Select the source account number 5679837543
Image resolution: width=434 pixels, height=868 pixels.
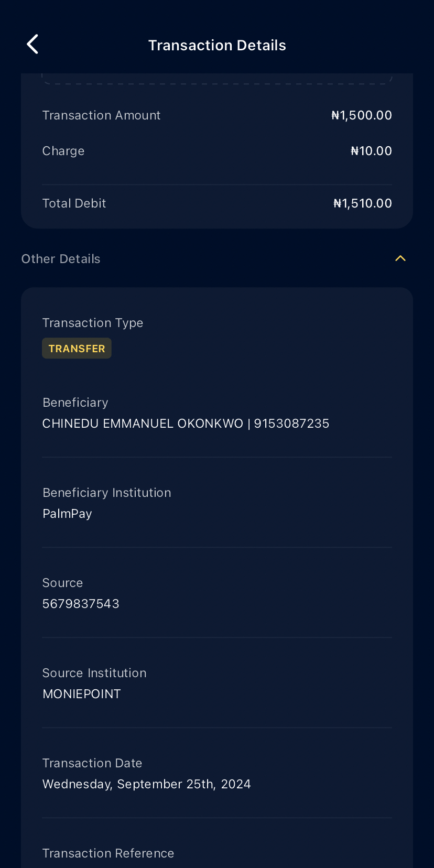pos(81,604)
